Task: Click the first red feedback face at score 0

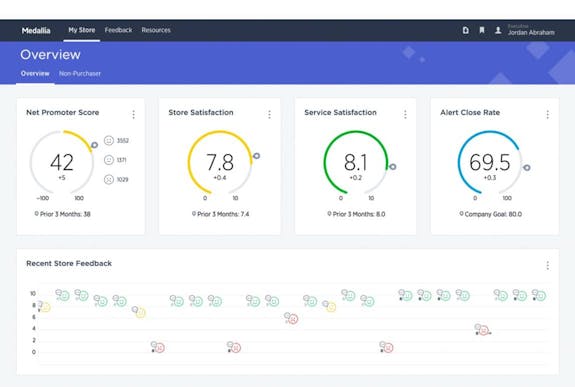Action: coord(159,348)
